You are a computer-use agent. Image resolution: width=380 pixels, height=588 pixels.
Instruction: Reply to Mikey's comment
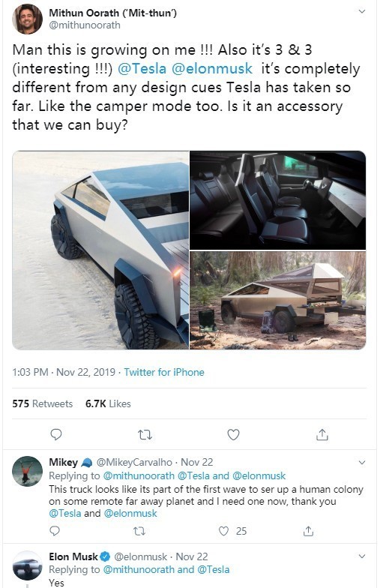[55, 531]
